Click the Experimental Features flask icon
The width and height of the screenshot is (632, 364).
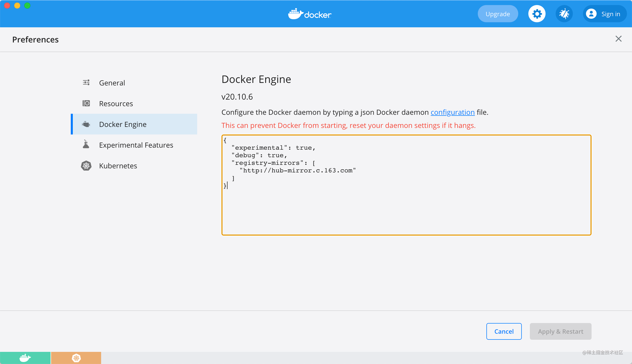86,145
